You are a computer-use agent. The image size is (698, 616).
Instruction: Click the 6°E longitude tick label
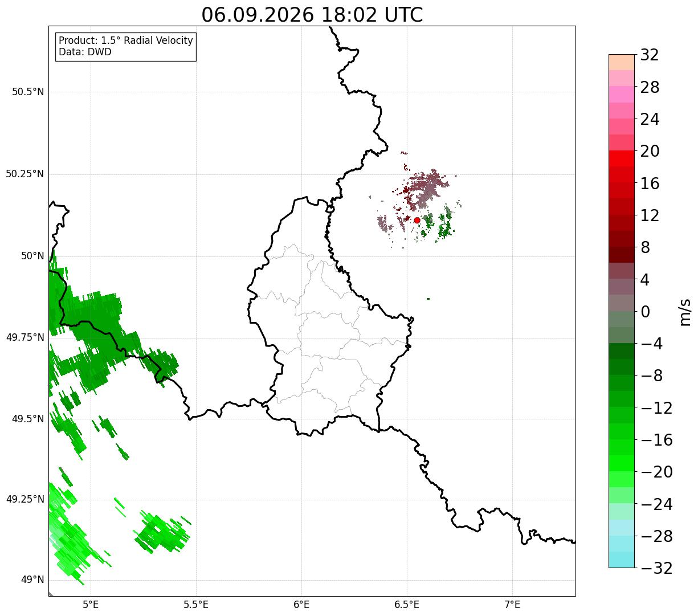(x=301, y=605)
